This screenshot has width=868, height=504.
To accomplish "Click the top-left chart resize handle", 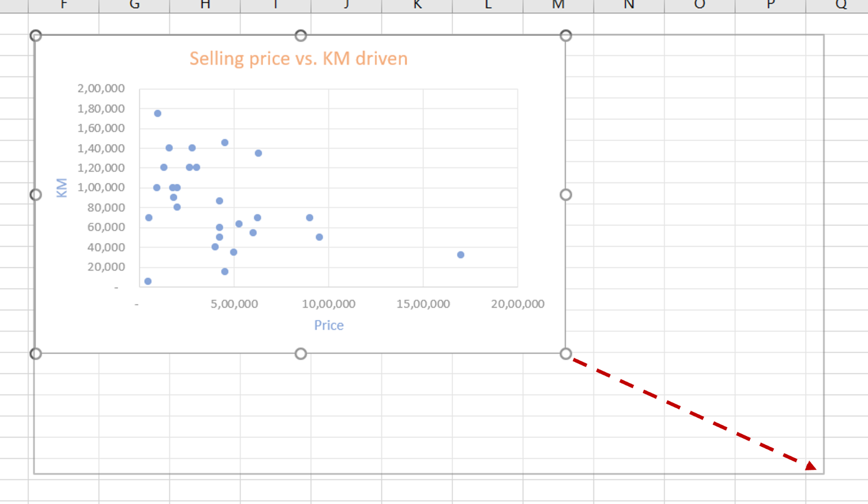I will pos(36,36).
